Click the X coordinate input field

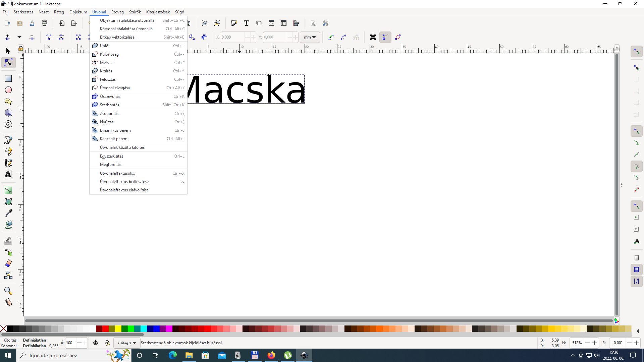coord(232,37)
